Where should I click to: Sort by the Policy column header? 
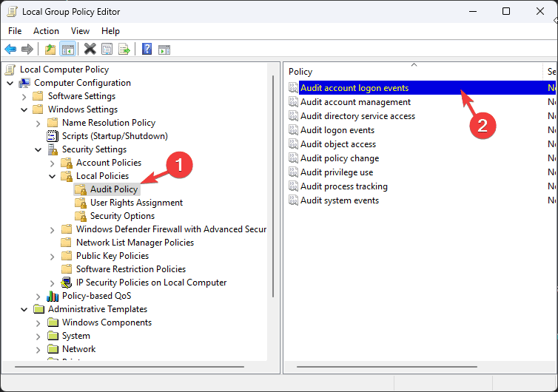point(414,72)
